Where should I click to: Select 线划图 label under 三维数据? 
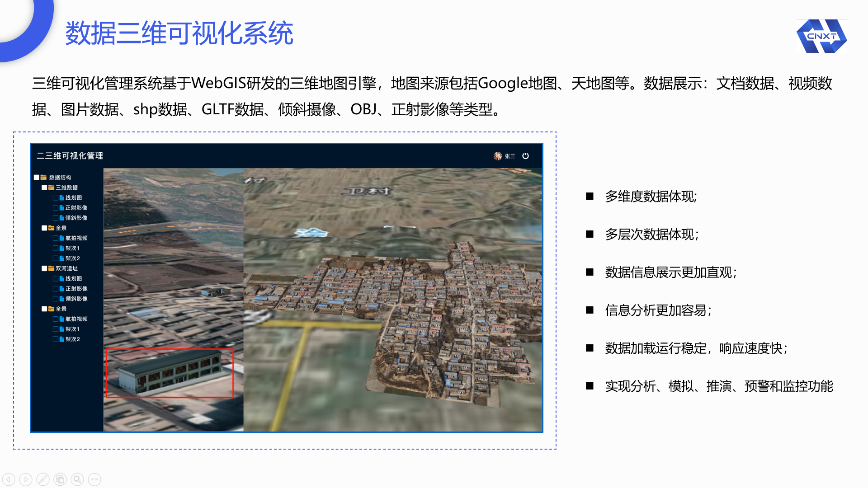click(x=74, y=198)
